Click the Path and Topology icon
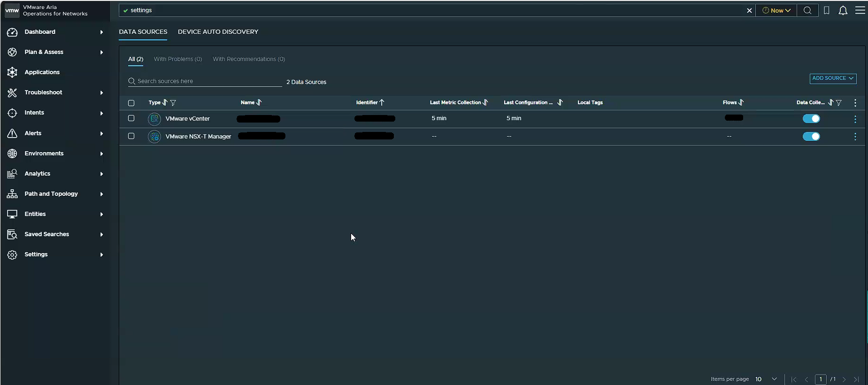 (x=12, y=194)
